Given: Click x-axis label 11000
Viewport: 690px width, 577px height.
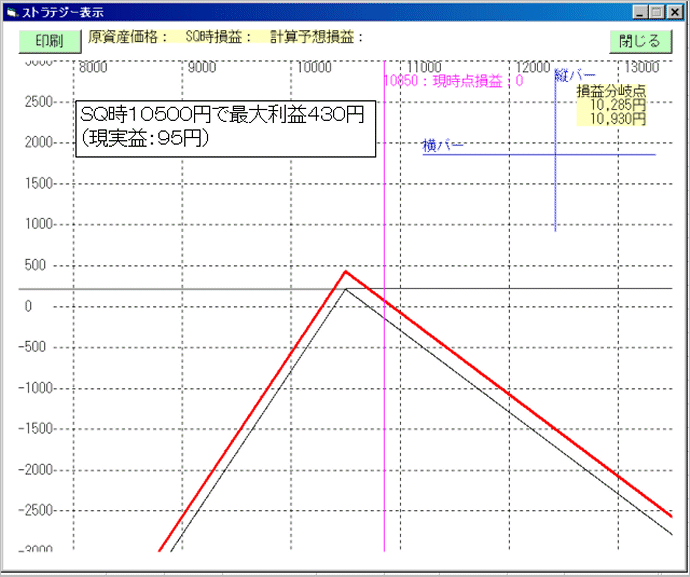Looking at the screenshot, I should pyautogui.click(x=424, y=67).
